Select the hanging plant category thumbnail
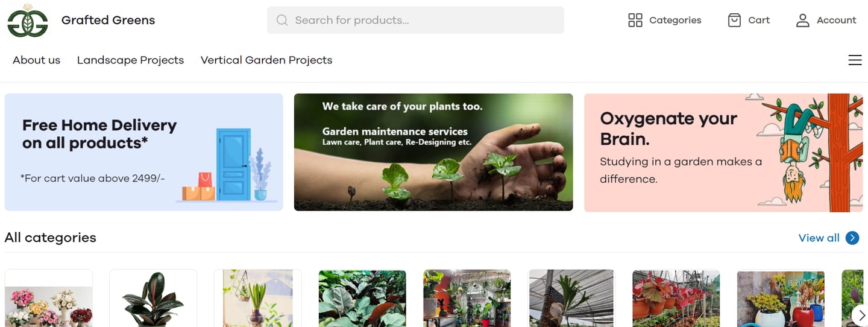 (257, 299)
